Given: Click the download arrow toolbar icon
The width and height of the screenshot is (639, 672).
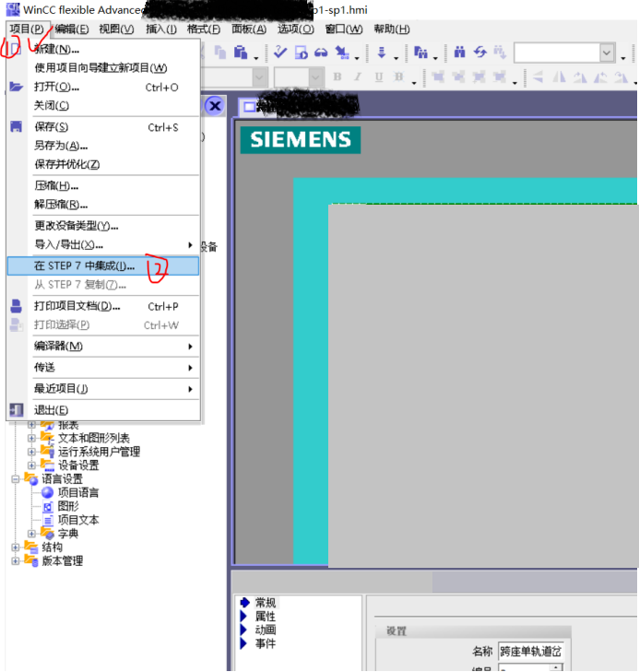Looking at the screenshot, I should (382, 53).
